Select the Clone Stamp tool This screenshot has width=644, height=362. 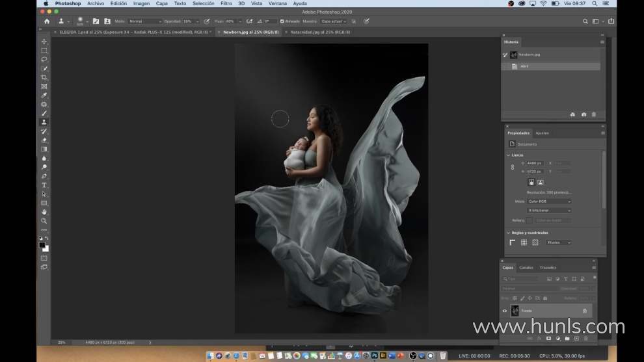[44, 122]
